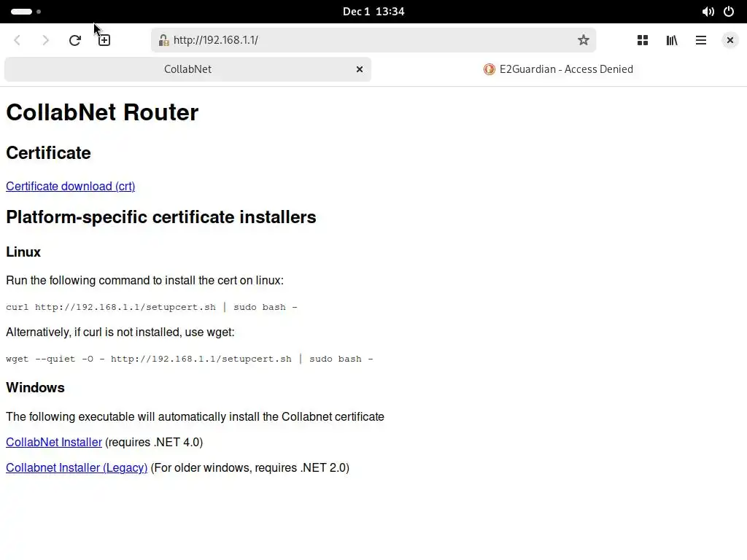Click '(For older windows, requires .NET 2.0)' text
The width and height of the screenshot is (747, 560).
[250, 467]
